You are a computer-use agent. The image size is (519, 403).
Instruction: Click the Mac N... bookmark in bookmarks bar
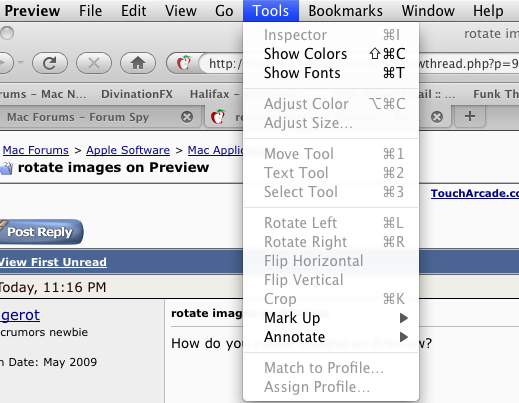(x=43, y=94)
